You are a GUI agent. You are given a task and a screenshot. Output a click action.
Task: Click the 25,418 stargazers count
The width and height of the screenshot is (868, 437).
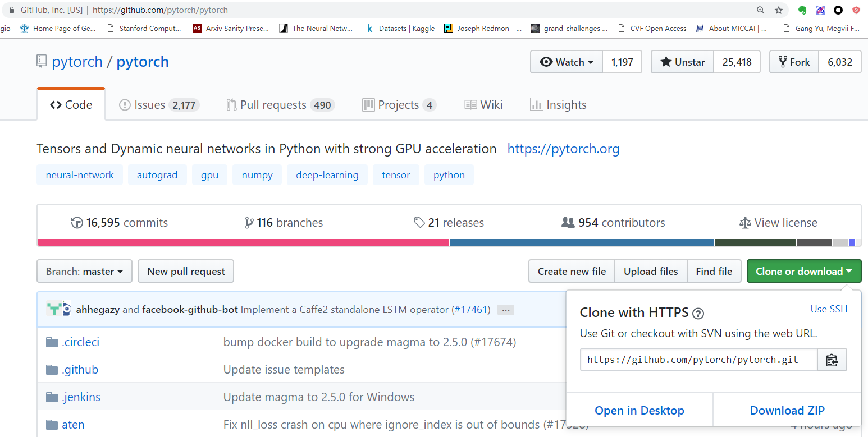pyautogui.click(x=737, y=62)
